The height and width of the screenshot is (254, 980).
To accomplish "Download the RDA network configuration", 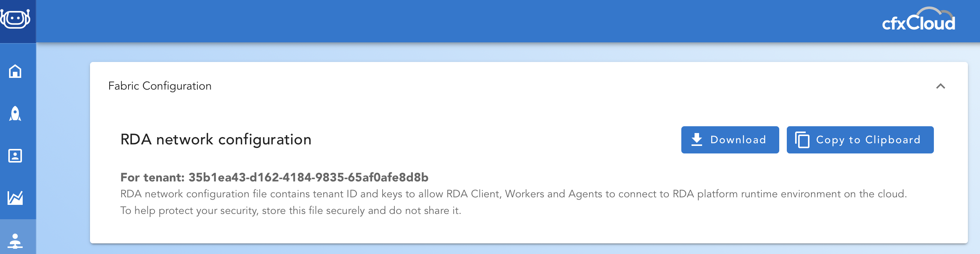I will pos(730,139).
